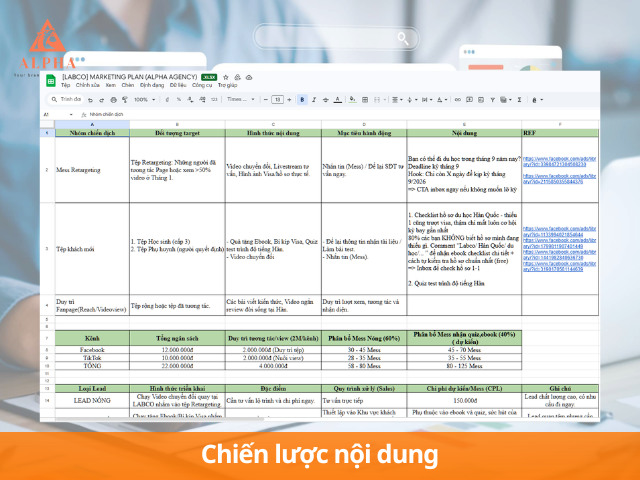Toggle strikethrough formatting
Screen dimensions: 640x480
(325, 100)
